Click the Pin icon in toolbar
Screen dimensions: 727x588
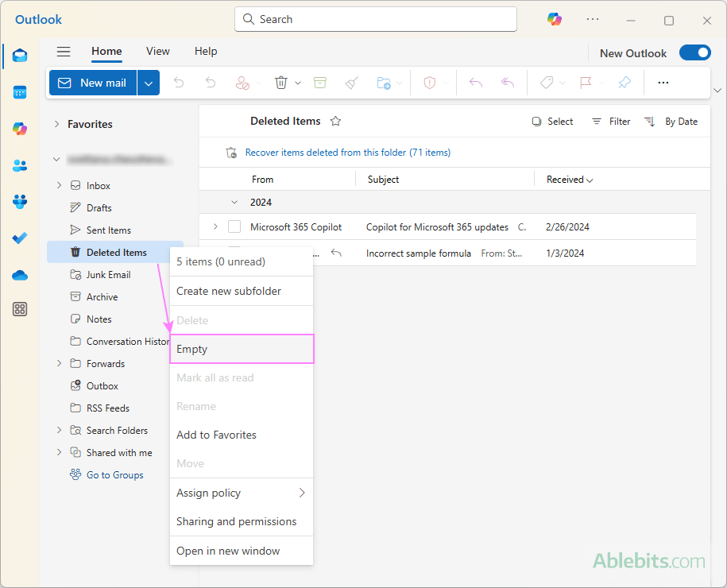pos(625,83)
